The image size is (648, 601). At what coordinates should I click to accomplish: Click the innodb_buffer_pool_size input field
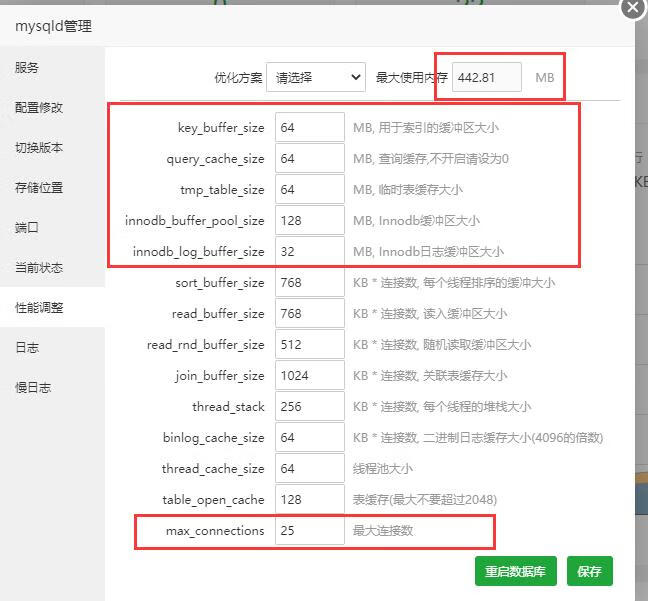pos(309,221)
